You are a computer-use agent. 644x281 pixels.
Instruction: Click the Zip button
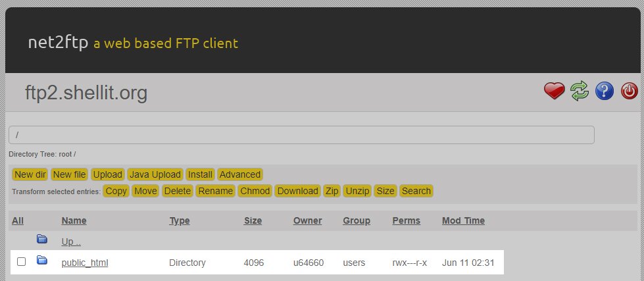(332, 191)
